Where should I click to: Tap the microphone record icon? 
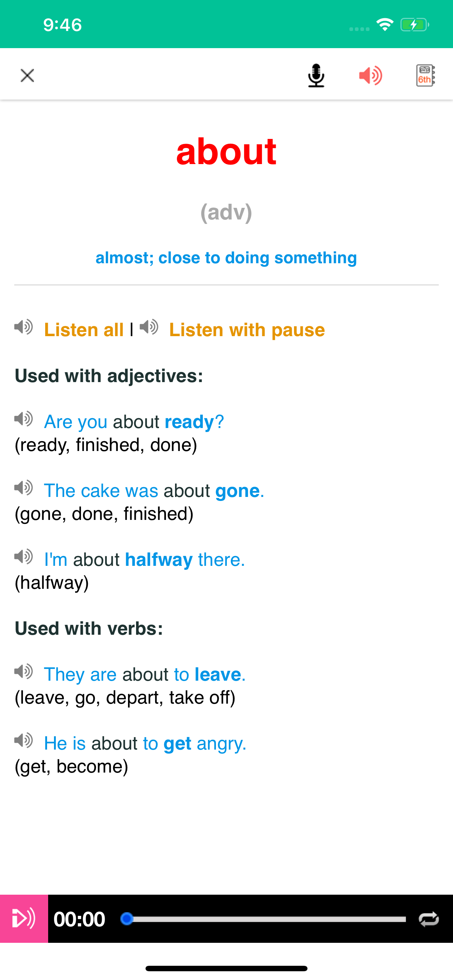[316, 75]
